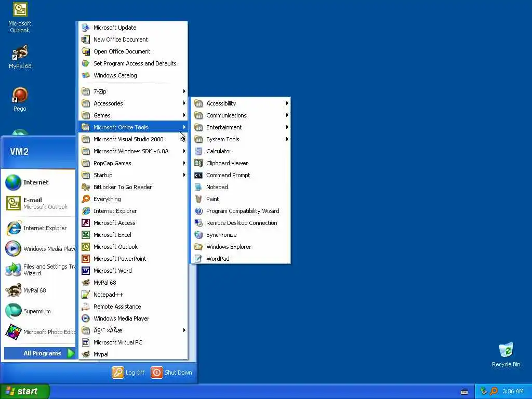Viewport: 532px width, 399px height.
Task: Open the Recycle Bin desktop icon
Action: 506,354
